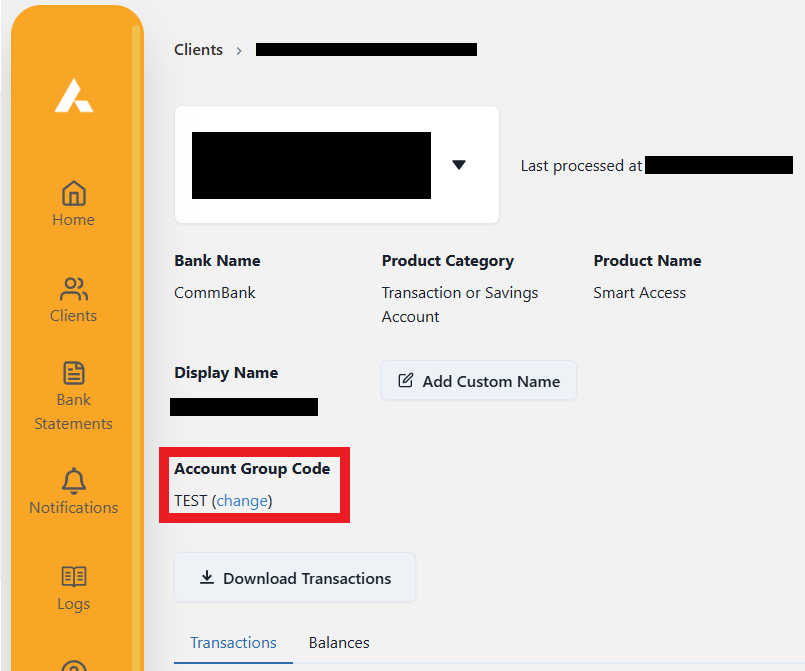Click the download arrow icon on Download Transactions

[207, 578]
